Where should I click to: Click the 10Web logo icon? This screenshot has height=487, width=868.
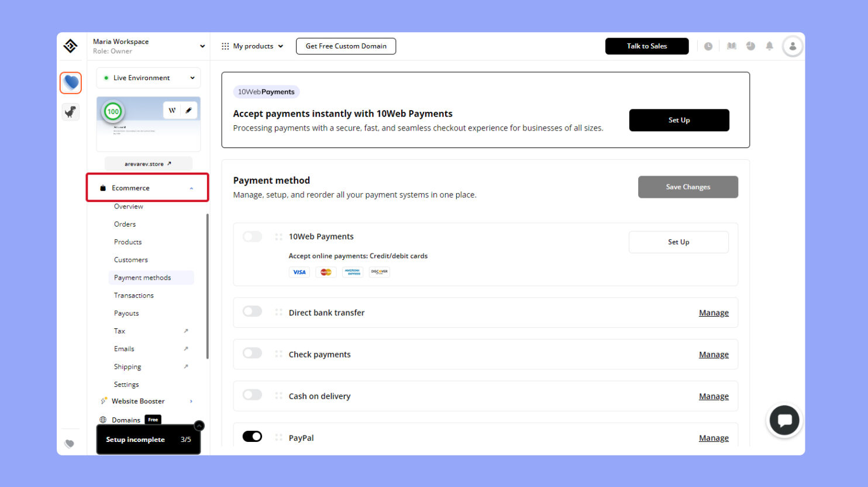point(70,46)
